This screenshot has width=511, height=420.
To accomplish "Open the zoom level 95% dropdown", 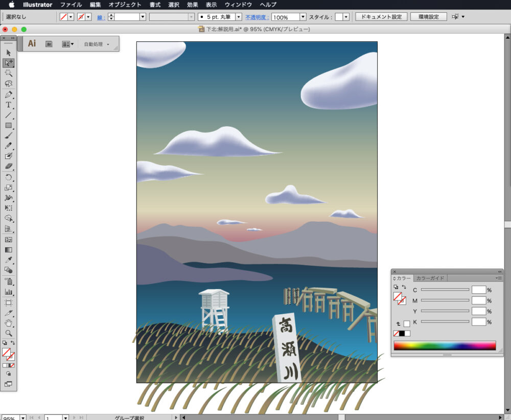I will pyautogui.click(x=23, y=417).
